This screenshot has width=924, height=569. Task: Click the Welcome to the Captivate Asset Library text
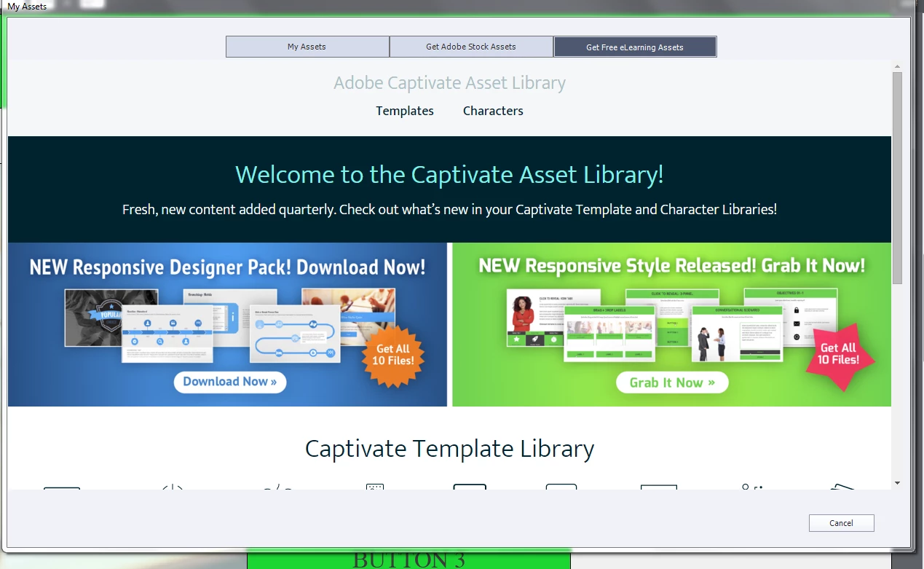[x=449, y=175]
